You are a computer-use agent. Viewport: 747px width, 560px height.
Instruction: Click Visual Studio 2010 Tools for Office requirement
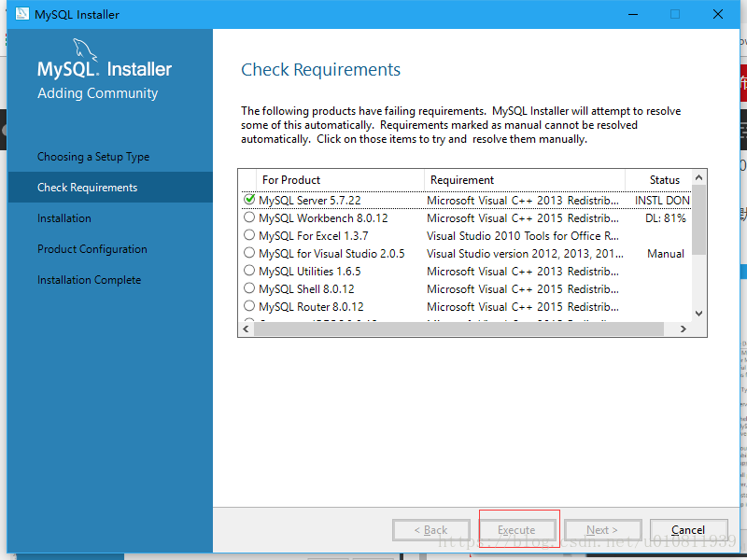pyautogui.click(x=523, y=236)
